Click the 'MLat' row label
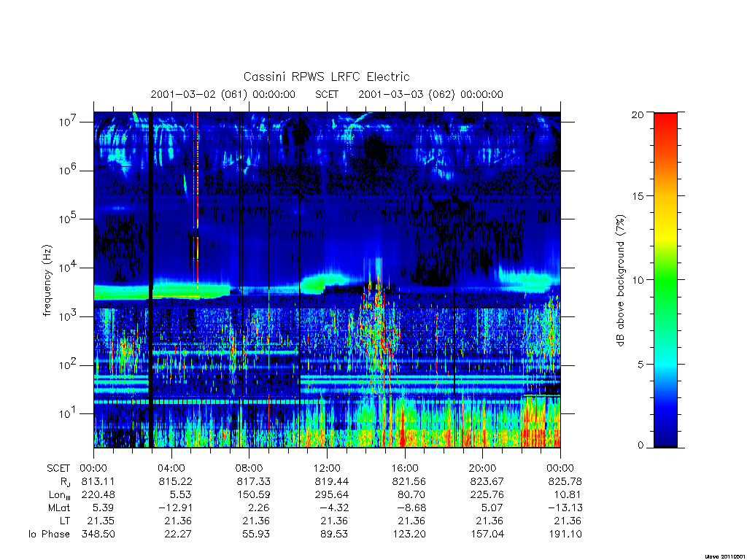 [x=59, y=507]
